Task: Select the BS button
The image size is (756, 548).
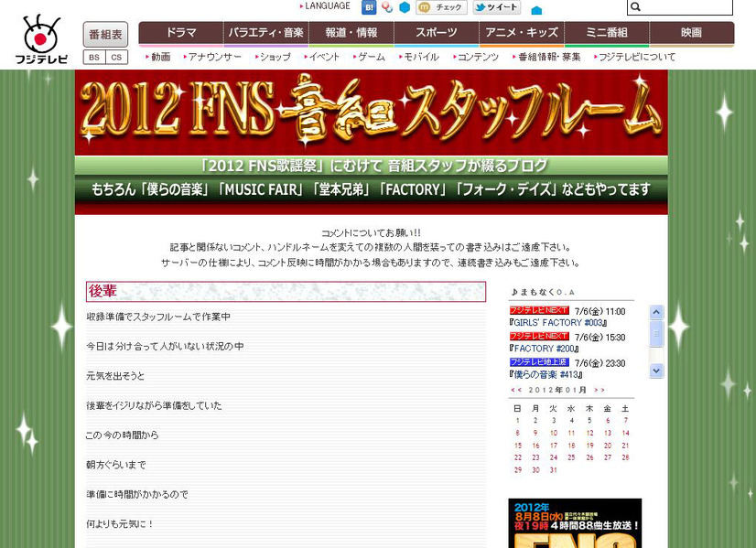Action: click(94, 58)
